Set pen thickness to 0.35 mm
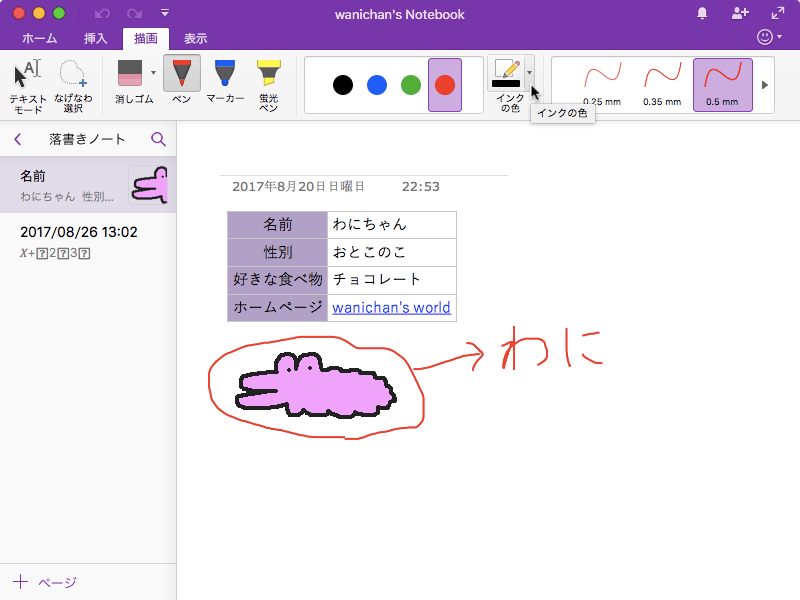 pos(662,85)
